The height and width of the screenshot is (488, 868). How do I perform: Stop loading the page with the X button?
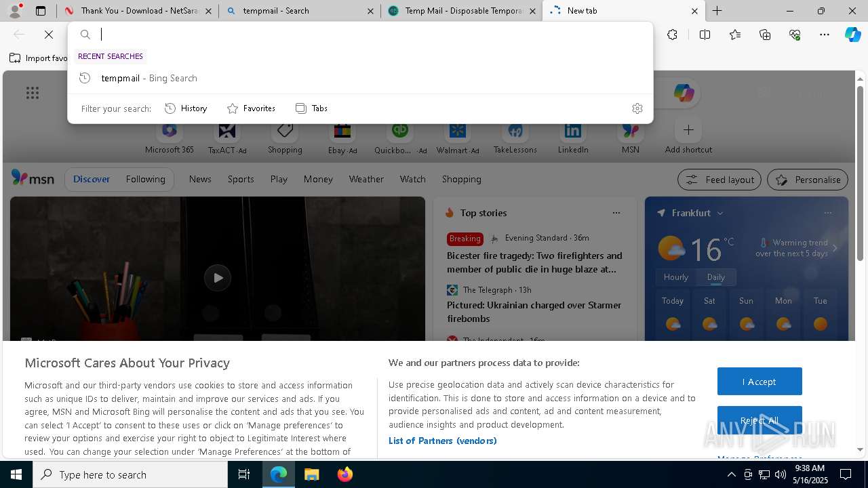[49, 35]
